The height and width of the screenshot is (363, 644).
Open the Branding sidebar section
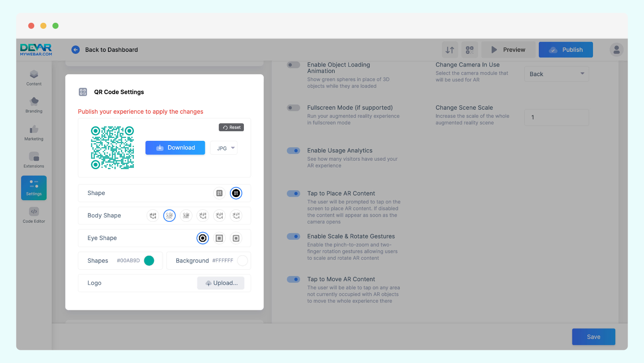point(34,105)
